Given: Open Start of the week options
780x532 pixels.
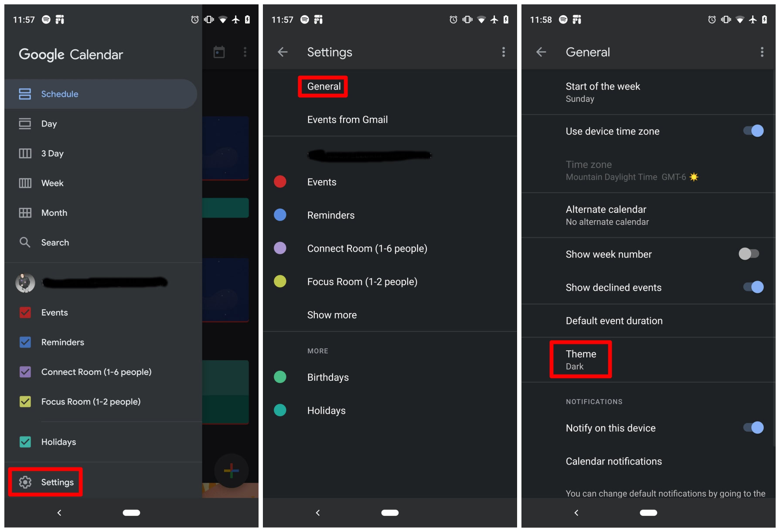Looking at the screenshot, I should pyautogui.click(x=648, y=92).
